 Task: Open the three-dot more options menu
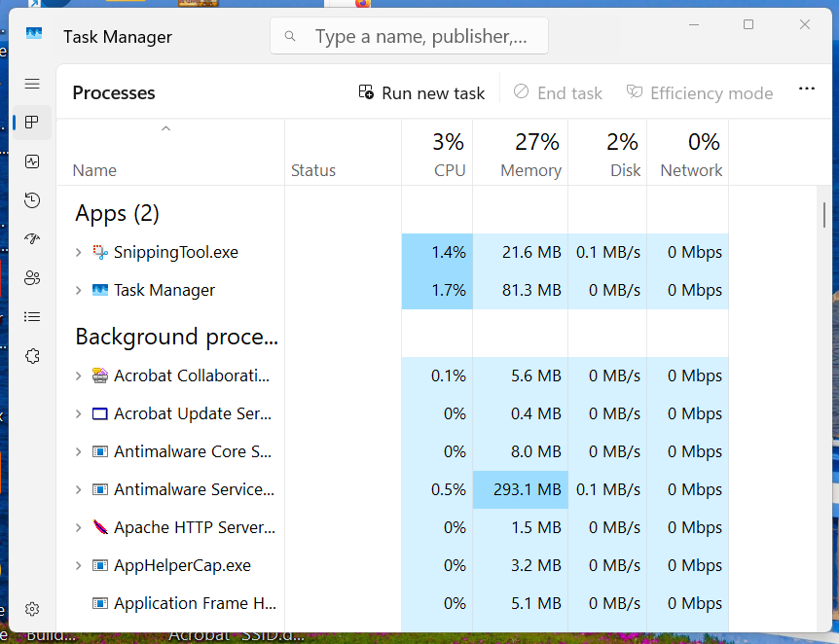click(x=806, y=89)
